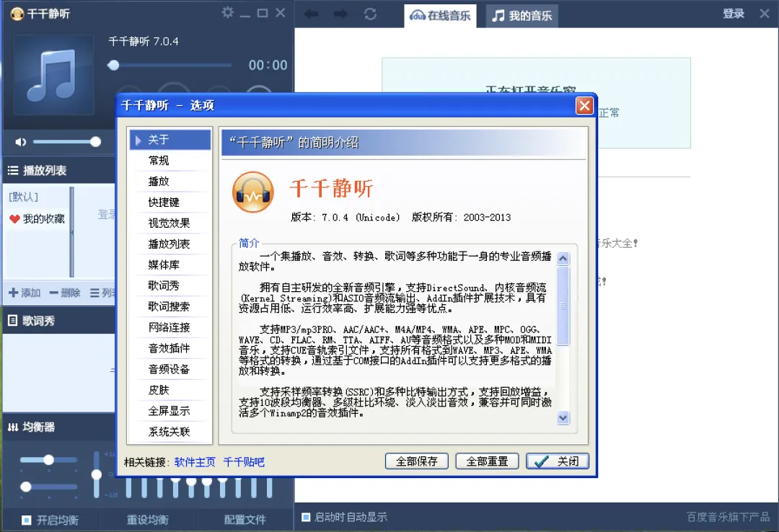The height and width of the screenshot is (532, 779).
Task: Close the options dialog with red X
Action: (x=584, y=105)
